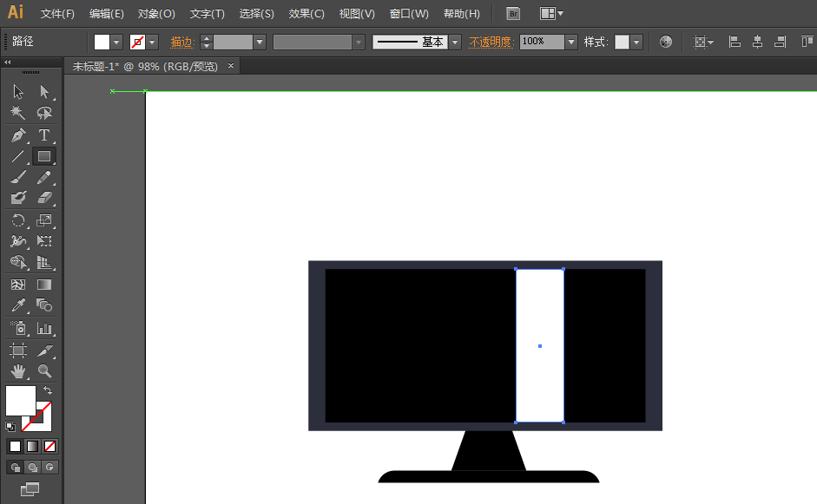Open the opacity percentage dropdown
This screenshot has width=817, height=504.
point(570,41)
